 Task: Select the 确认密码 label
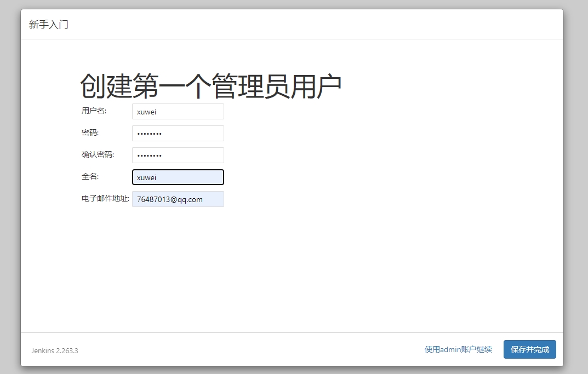[98, 154]
